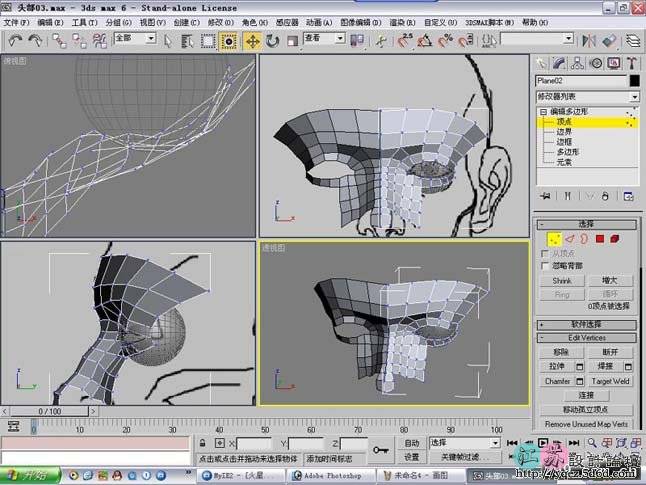Screen dimensions: 646x485
Task: Toggle the Spinner Snap icon
Action: pos(465,40)
